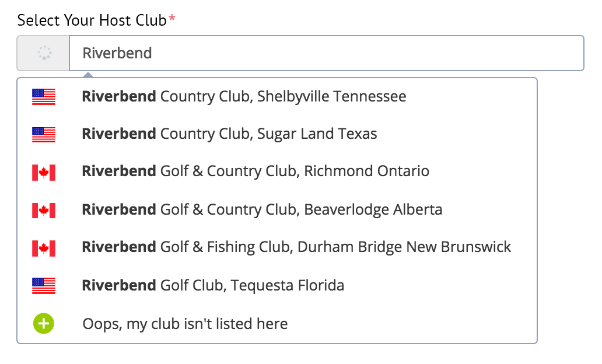Click the US flag beside Sugar Land Texas
The image size is (602, 364).
[44, 134]
